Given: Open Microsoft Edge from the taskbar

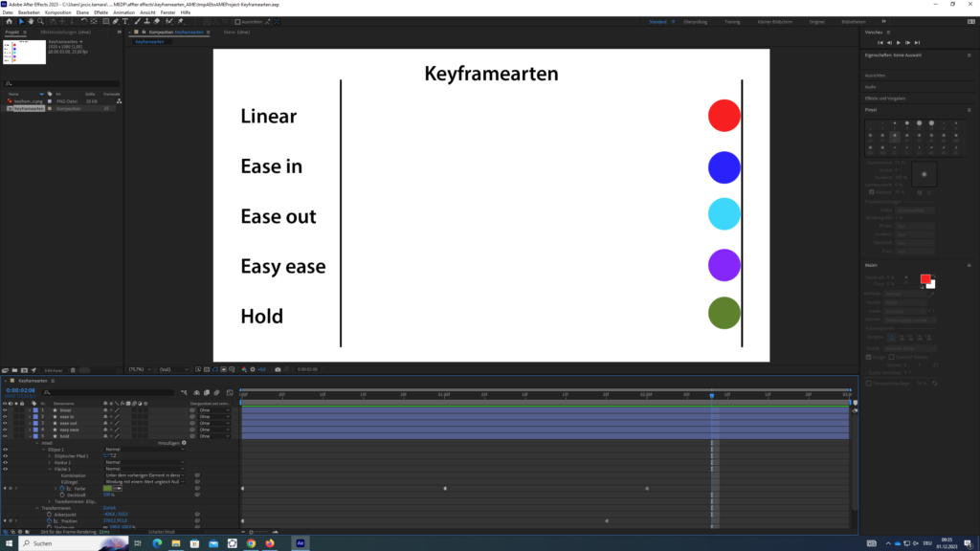Looking at the screenshot, I should coord(158,542).
